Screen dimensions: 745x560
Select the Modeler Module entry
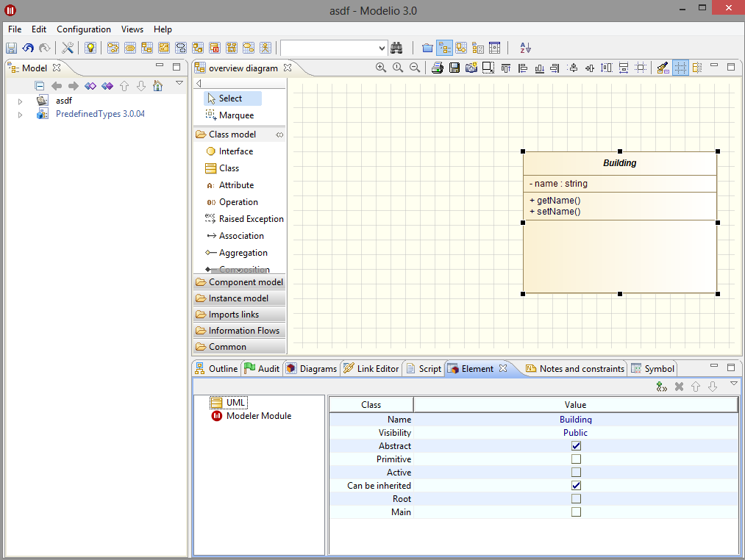258,416
